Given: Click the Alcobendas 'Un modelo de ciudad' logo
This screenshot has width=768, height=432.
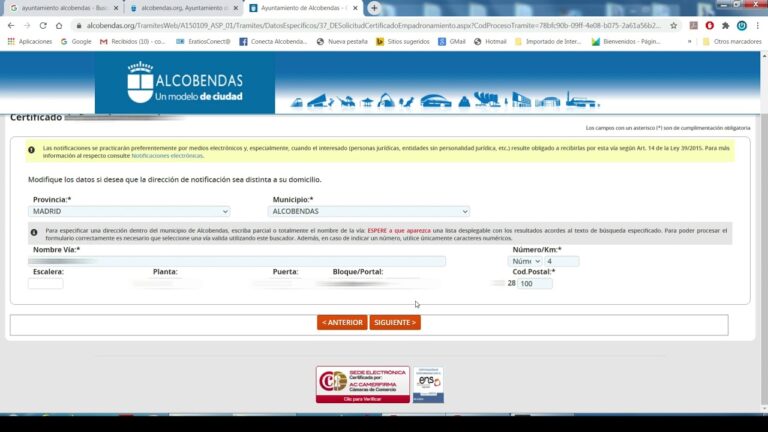Looking at the screenshot, I should click(185, 83).
